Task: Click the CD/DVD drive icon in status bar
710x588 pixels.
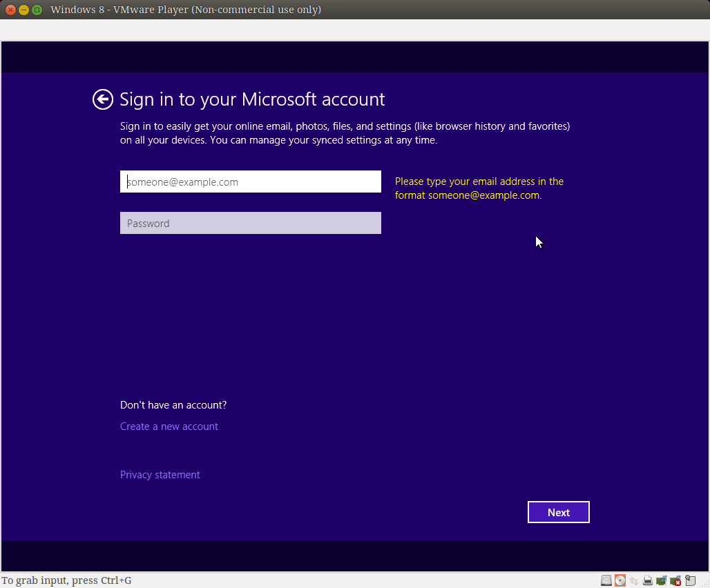Action: [x=620, y=580]
